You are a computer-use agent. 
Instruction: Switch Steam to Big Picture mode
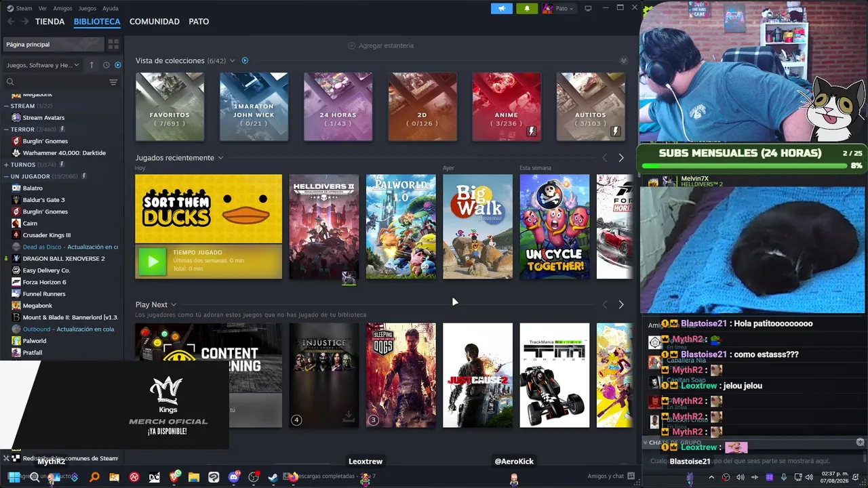588,8
